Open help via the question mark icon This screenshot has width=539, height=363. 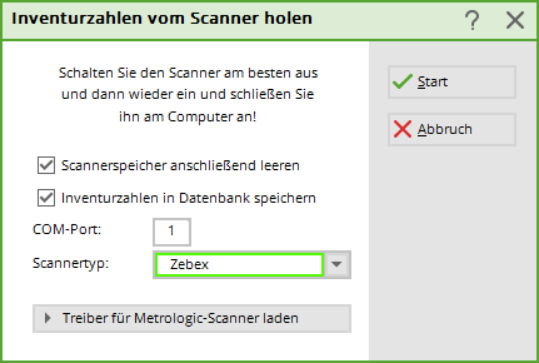pyautogui.click(x=472, y=20)
